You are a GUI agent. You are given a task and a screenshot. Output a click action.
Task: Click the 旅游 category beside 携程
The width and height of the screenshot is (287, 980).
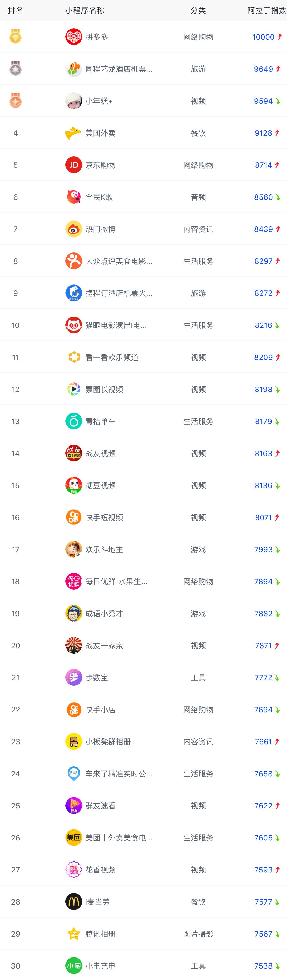point(198,293)
